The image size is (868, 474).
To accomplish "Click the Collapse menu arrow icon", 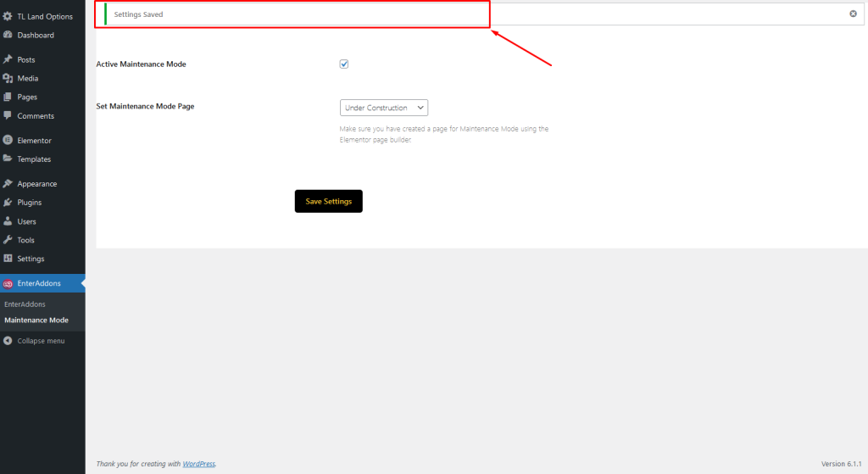I will coord(8,341).
